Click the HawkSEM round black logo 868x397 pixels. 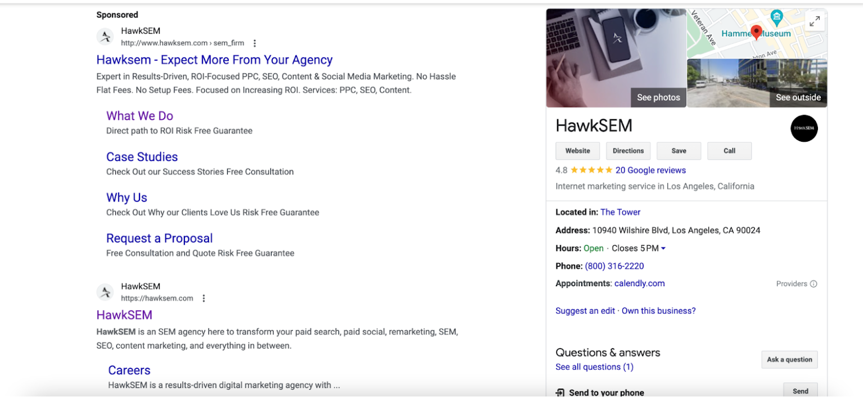point(804,128)
